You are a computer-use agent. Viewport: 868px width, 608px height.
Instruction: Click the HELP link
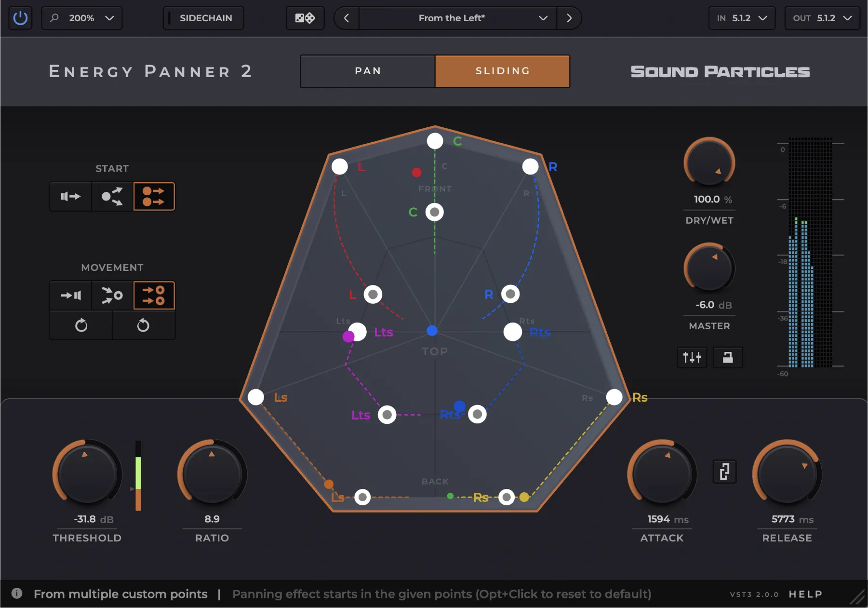[x=805, y=594]
